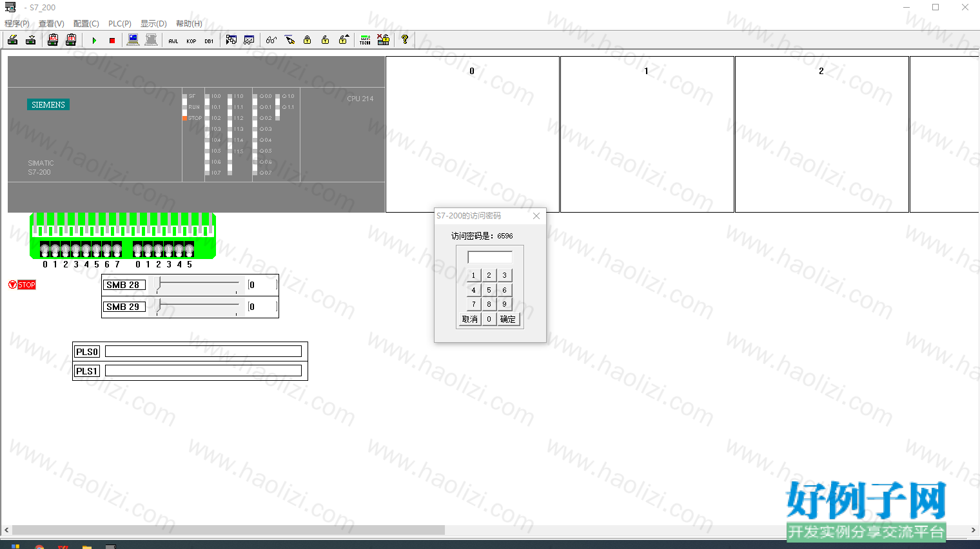Image resolution: width=980 pixels, height=549 pixels.
Task: Toggle switch 6 in the eight-switch input bank
Action: tap(106, 249)
